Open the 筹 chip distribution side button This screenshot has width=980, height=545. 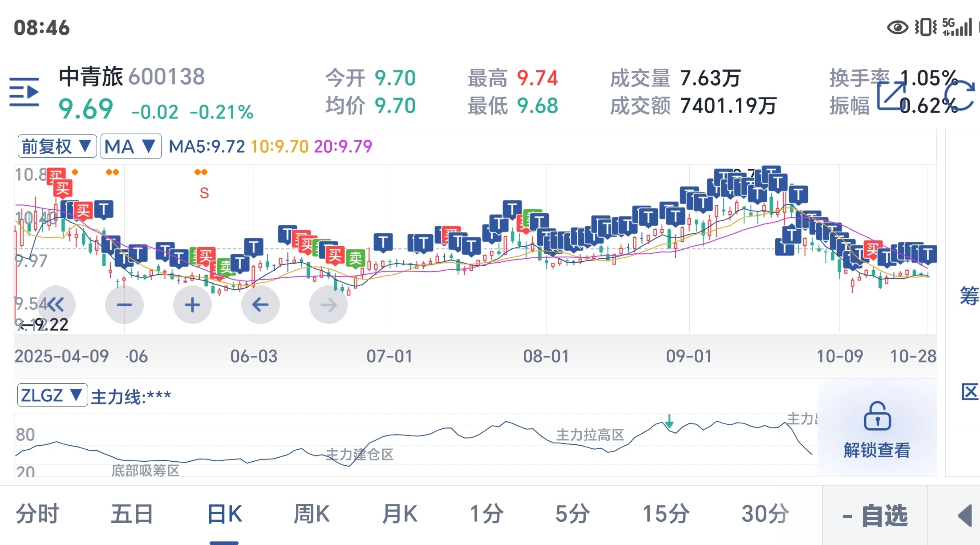[x=968, y=296]
